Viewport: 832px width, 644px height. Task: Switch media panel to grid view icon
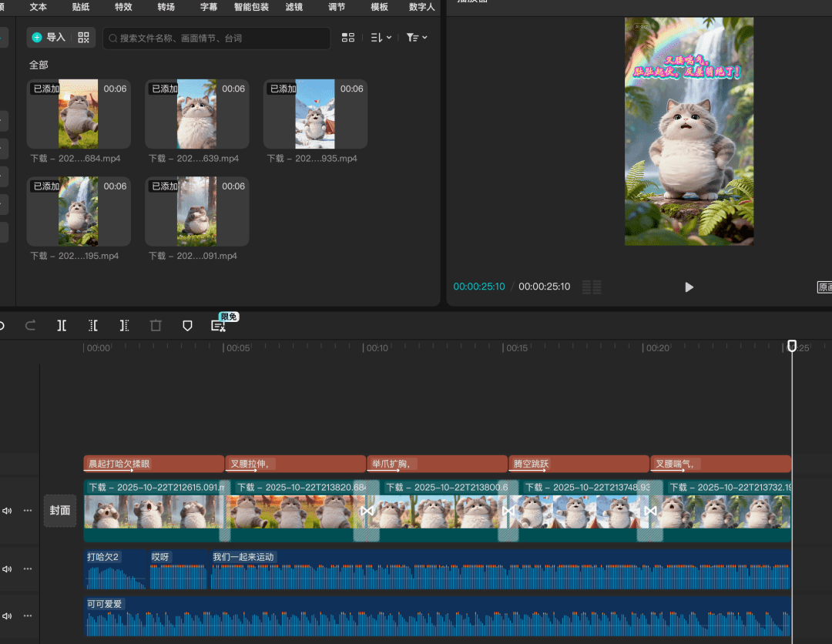click(x=348, y=37)
